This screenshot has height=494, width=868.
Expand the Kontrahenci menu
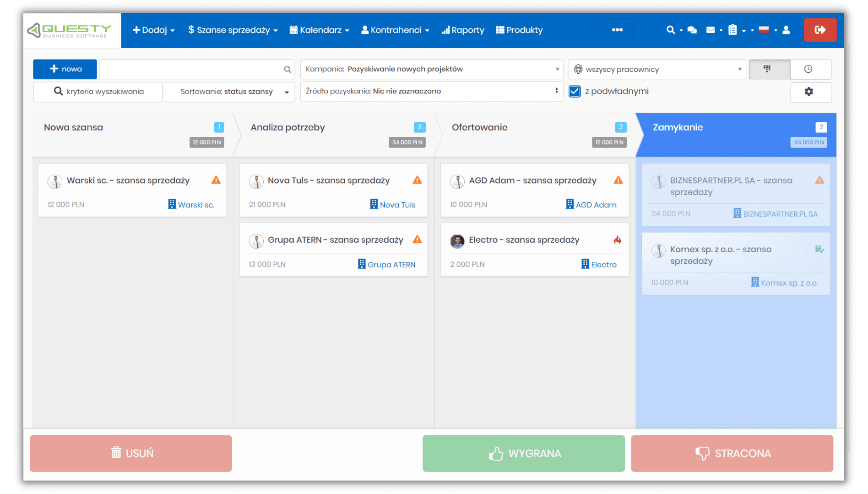click(x=396, y=30)
